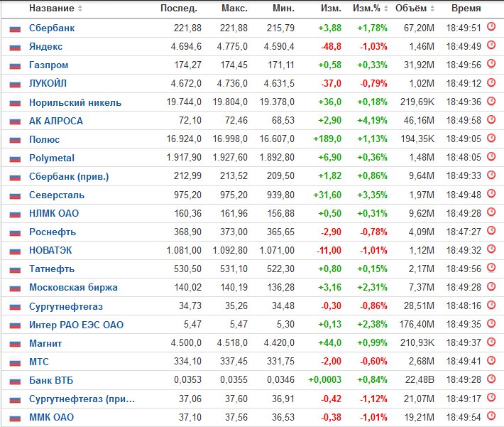Open the truncated Сургутнефтегаз (при… link
This screenshot has height=427, width=504.
tap(82, 399)
